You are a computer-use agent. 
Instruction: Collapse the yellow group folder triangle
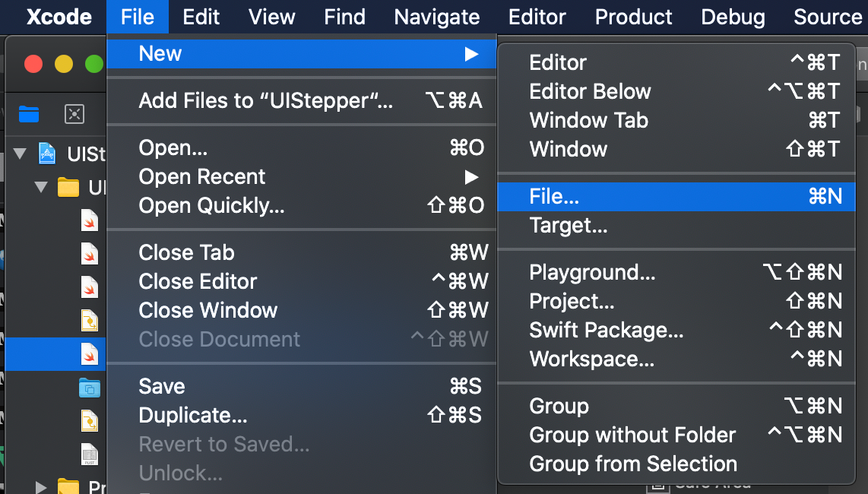[x=41, y=187]
